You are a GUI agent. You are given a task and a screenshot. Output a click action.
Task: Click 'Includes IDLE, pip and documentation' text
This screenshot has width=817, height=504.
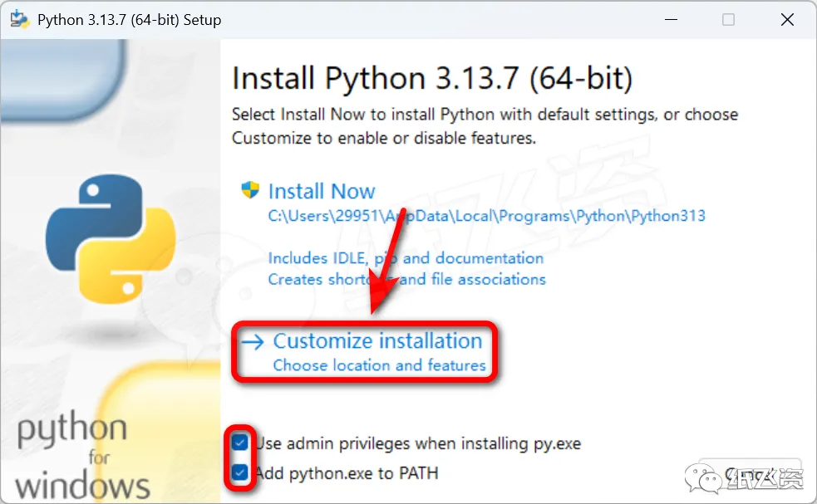click(x=406, y=258)
